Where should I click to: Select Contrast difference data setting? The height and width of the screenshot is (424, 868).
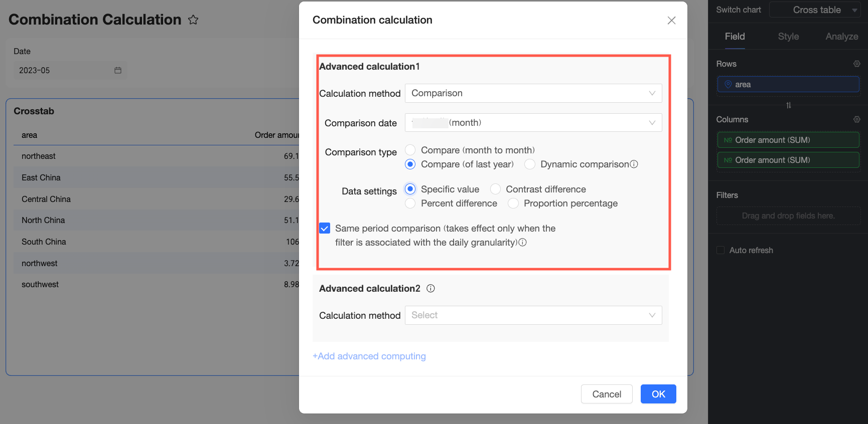[x=495, y=189]
